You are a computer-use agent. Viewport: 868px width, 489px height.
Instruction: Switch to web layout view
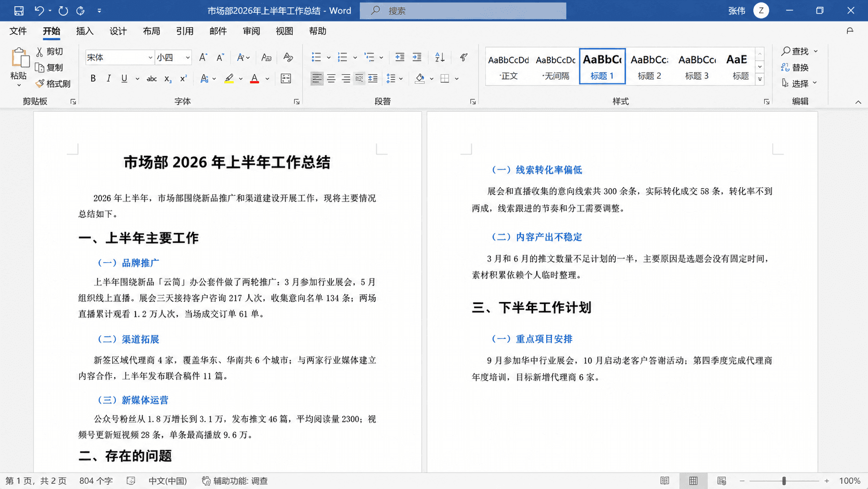[x=722, y=481]
